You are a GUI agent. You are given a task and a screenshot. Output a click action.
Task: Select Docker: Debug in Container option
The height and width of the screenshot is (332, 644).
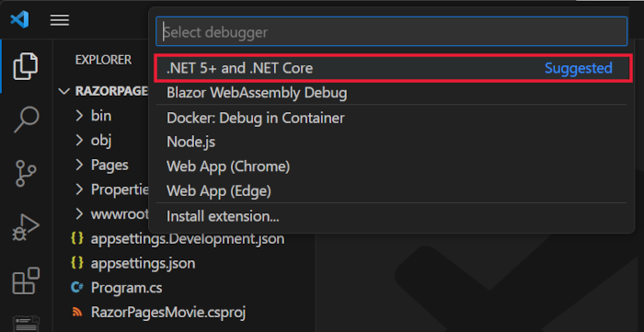pyautogui.click(x=391, y=119)
